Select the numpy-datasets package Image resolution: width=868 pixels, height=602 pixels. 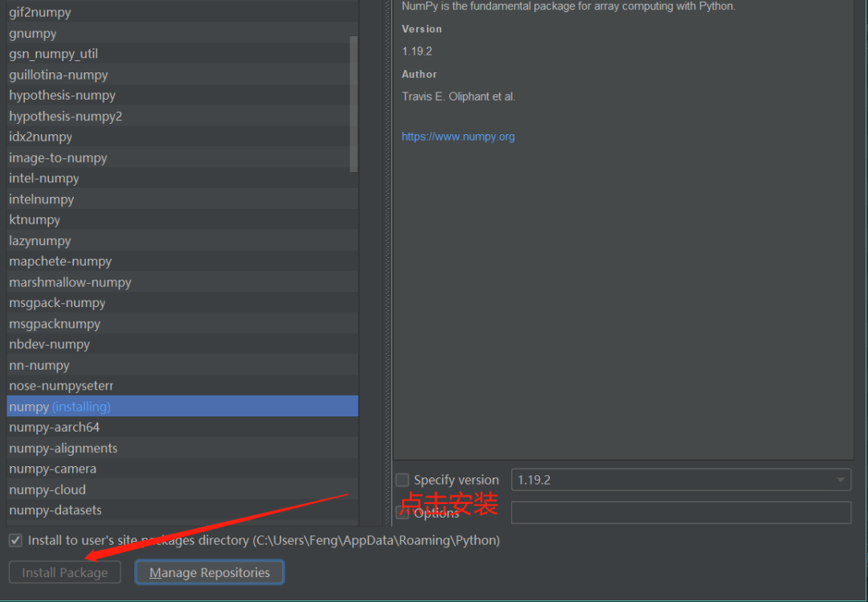point(182,510)
